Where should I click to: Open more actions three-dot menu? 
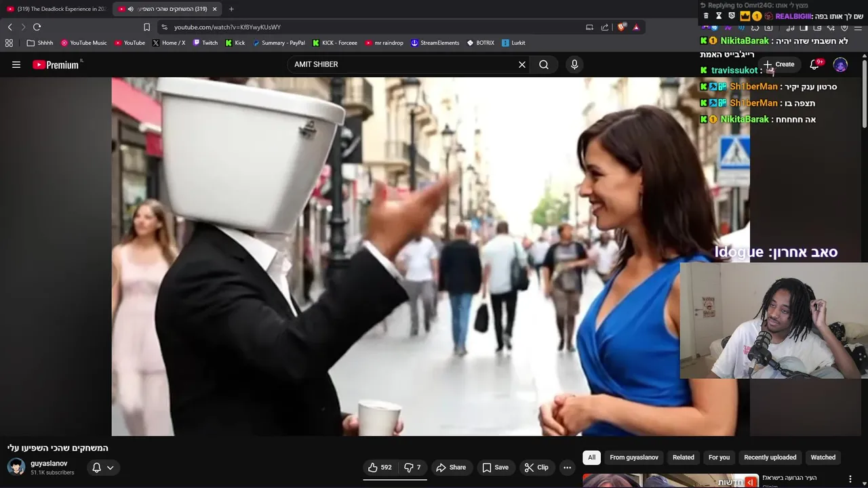click(x=568, y=467)
